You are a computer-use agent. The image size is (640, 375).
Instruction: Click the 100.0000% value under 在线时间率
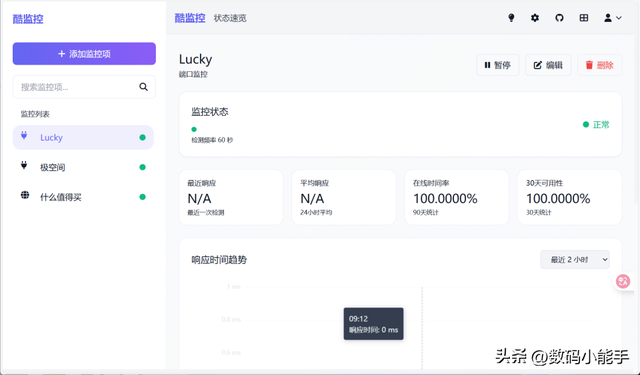click(x=445, y=199)
